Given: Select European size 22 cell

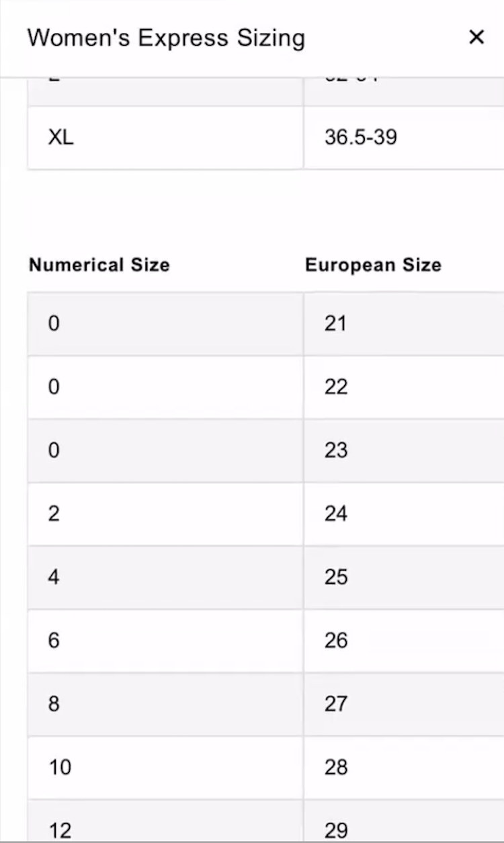Looking at the screenshot, I should click(x=403, y=387).
